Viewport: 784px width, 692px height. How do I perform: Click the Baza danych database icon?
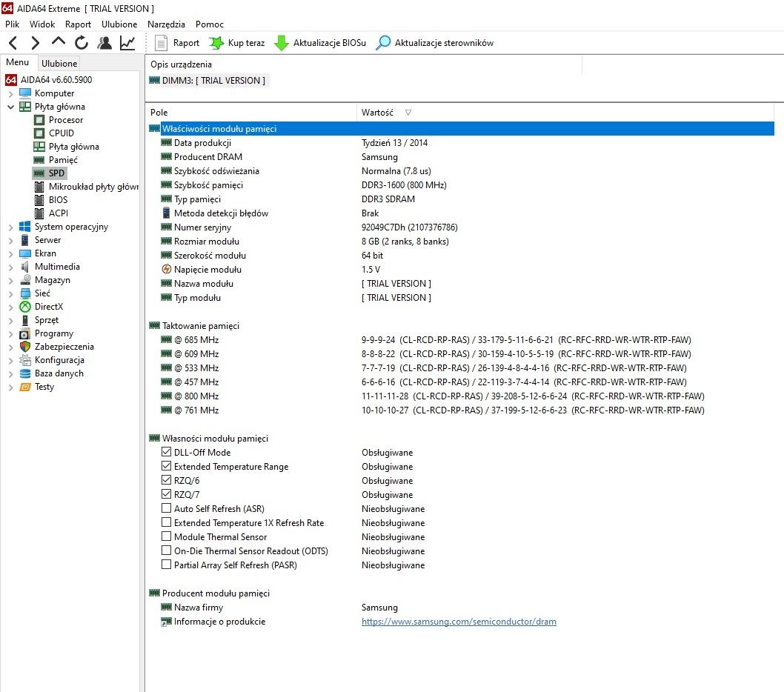25,373
